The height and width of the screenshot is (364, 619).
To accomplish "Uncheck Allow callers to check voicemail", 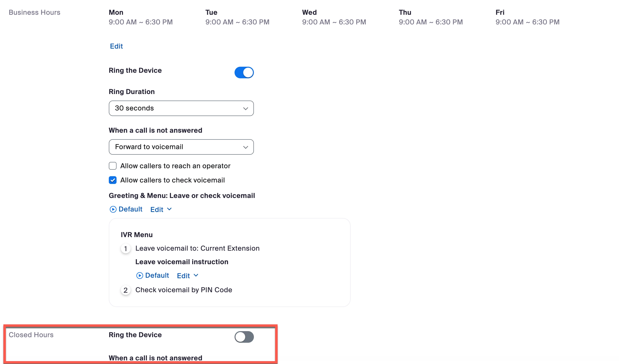I will (x=113, y=180).
